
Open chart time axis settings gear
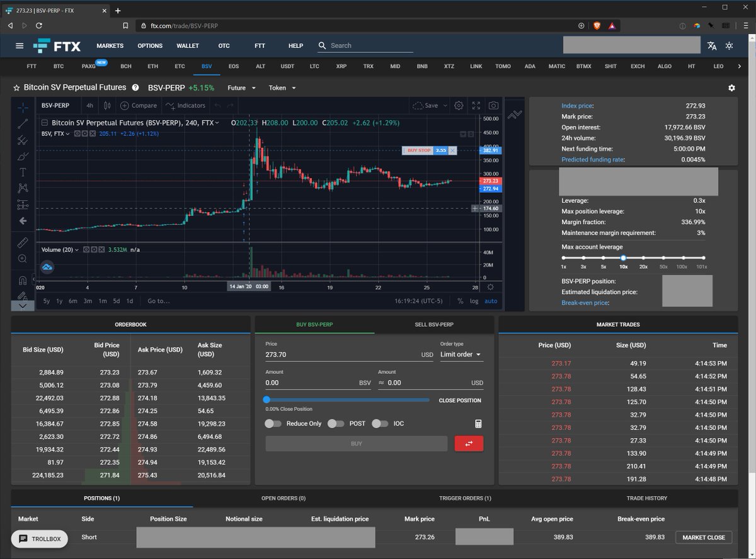(x=490, y=287)
